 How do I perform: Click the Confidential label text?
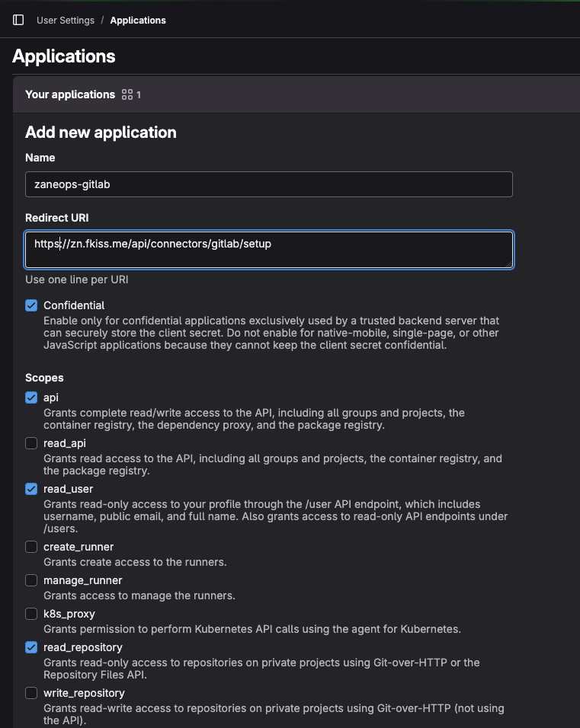(74, 305)
